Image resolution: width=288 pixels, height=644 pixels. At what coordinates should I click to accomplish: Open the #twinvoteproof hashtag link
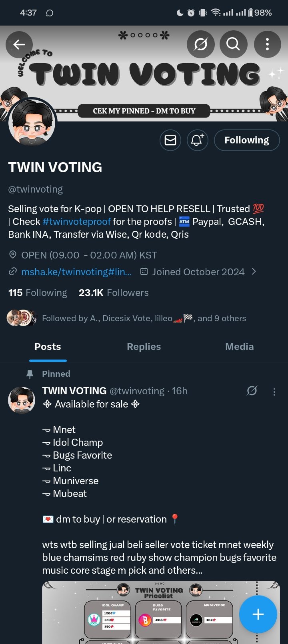(x=76, y=221)
